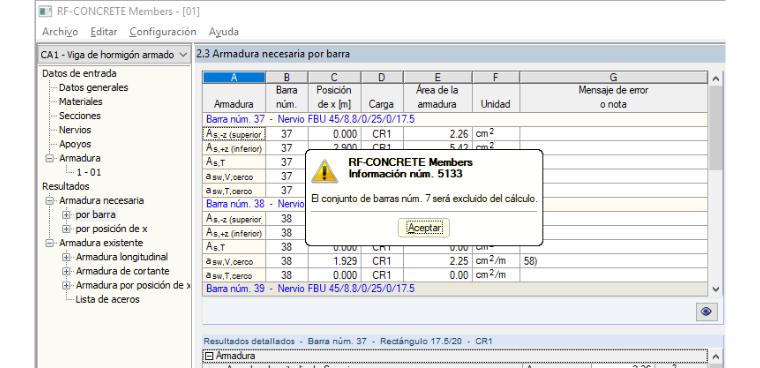Click the 2.25 area value for bar 38
The image size is (760, 368).
point(438,261)
